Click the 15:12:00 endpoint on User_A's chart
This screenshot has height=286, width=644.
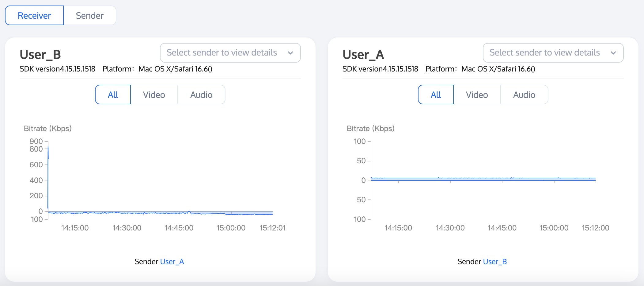coord(595,180)
